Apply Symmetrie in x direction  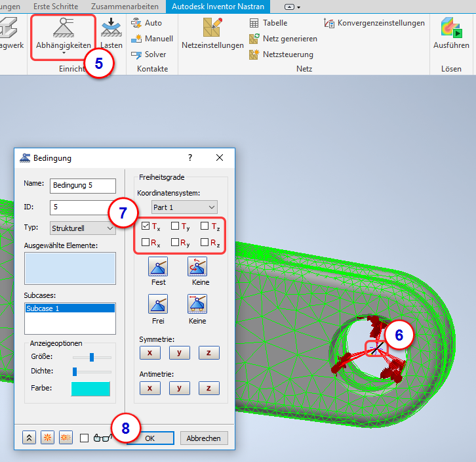point(150,353)
